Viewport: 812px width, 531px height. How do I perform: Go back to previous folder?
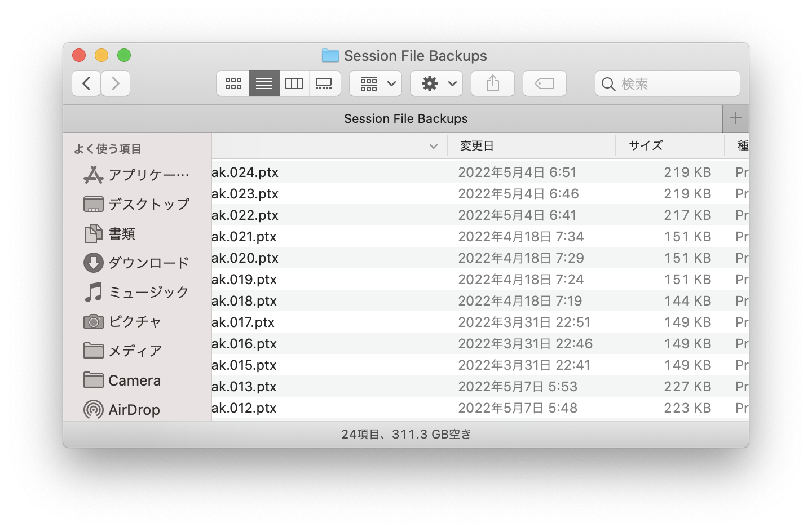point(86,83)
